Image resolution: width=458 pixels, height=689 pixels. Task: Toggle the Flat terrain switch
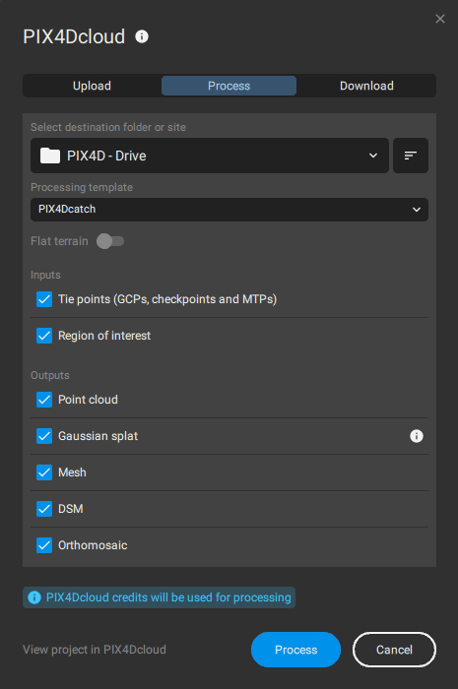click(110, 241)
